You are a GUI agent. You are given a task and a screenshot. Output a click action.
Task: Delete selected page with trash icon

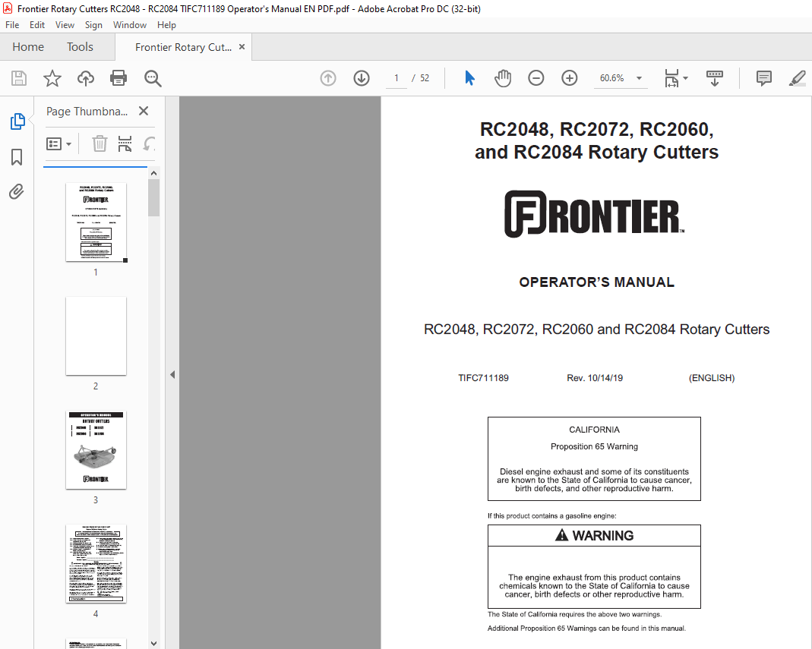(100, 143)
